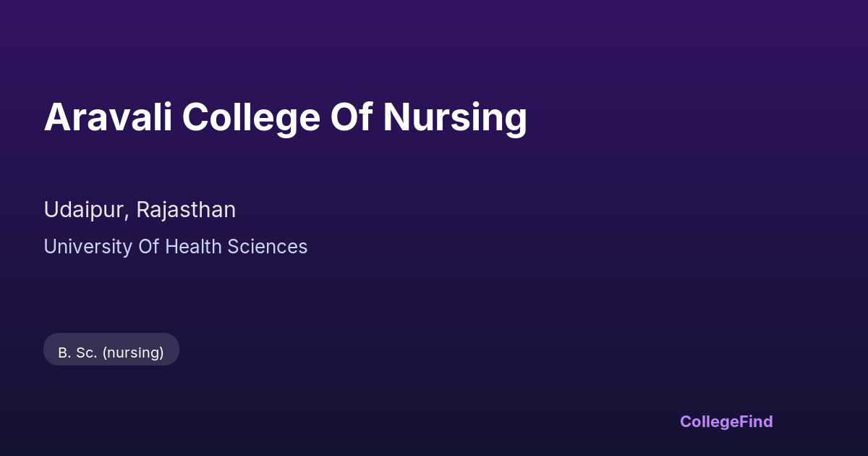This screenshot has width=868, height=456.
Task: Click the word "Of" in the heading
Action: (x=351, y=117)
